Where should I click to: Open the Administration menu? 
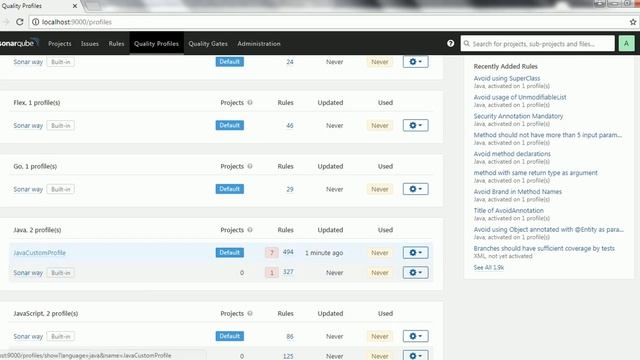(x=259, y=44)
